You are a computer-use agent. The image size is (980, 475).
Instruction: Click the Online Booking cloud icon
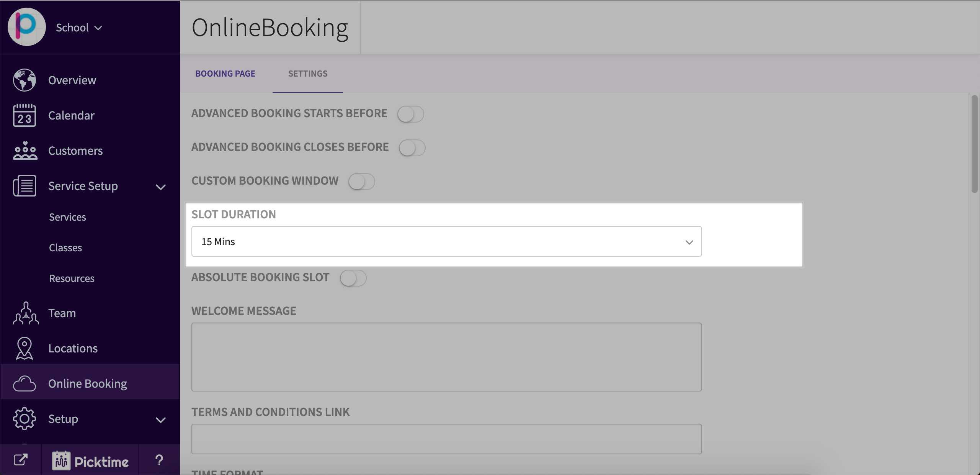tap(24, 383)
